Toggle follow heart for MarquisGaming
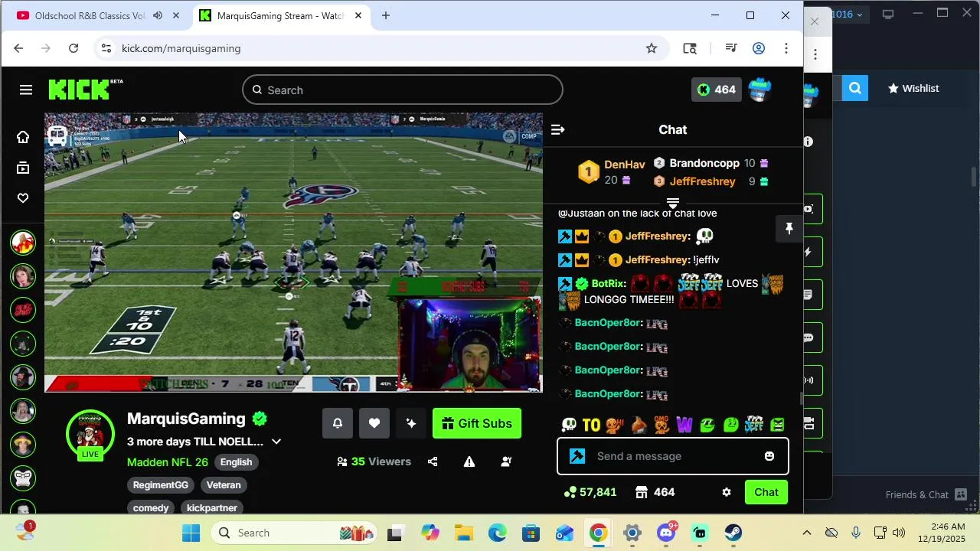Viewport: 980px width, 551px height. (374, 423)
